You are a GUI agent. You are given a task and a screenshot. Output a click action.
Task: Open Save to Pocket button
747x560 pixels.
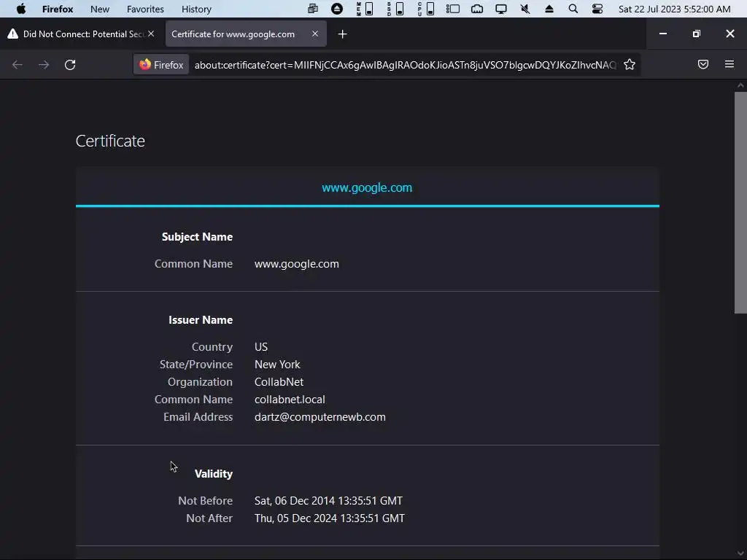pos(703,64)
